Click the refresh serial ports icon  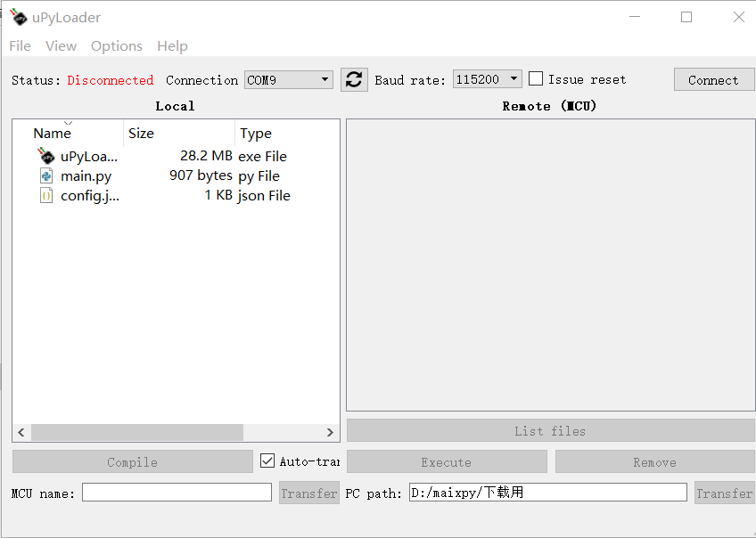[x=354, y=79]
